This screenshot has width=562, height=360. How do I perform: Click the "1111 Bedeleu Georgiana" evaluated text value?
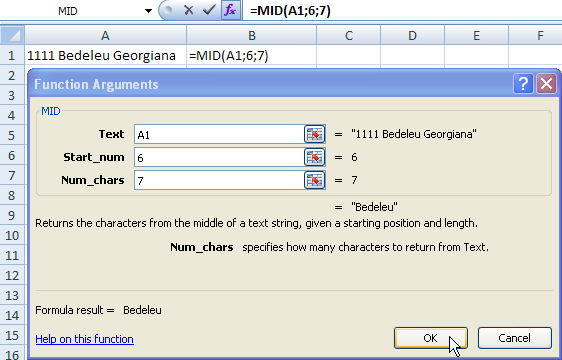click(414, 134)
